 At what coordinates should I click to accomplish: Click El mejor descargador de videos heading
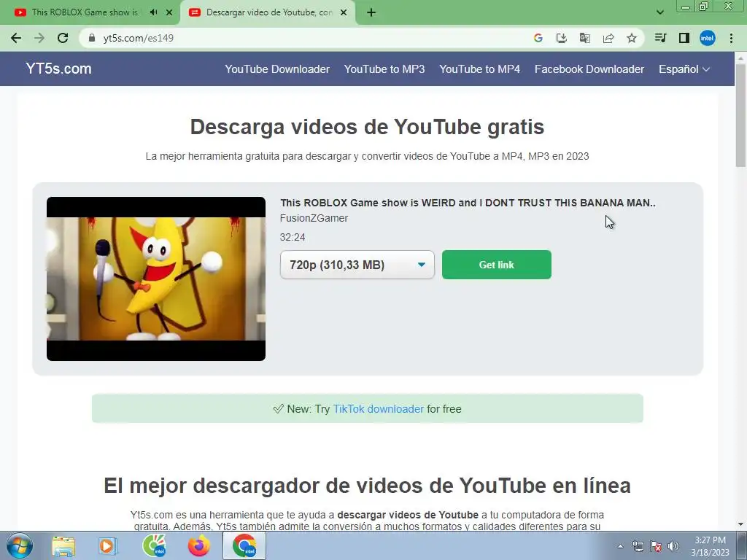[x=368, y=486]
